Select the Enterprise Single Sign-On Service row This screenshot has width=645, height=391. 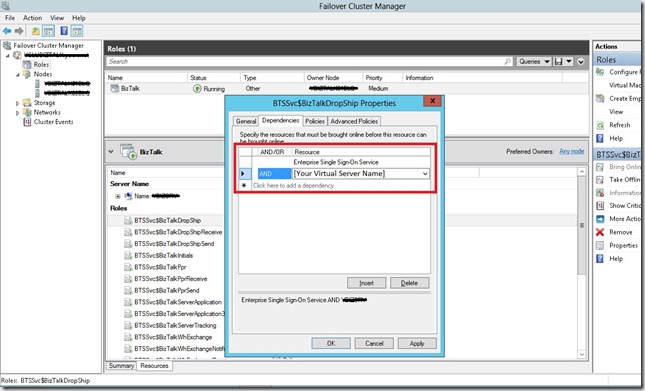click(x=335, y=162)
